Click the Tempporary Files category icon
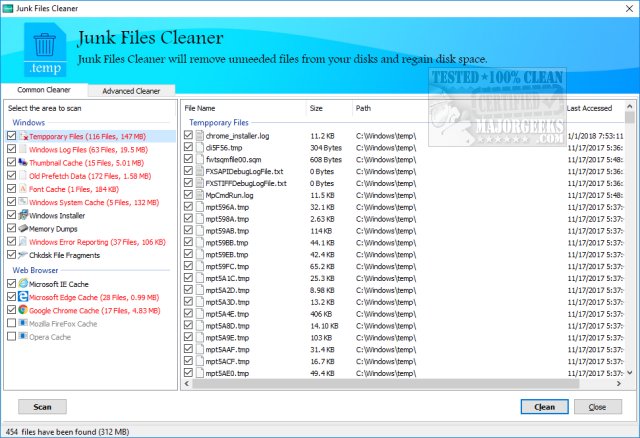 (x=23, y=136)
